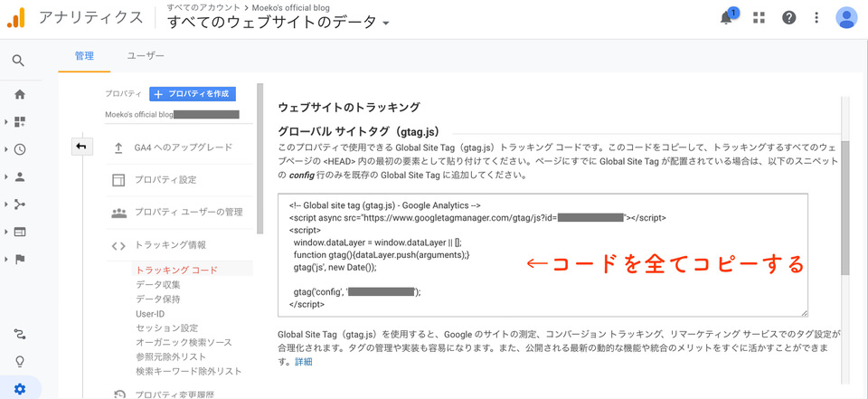The width and height of the screenshot is (868, 399).
Task: Open プロパティ変更履歴
Action: click(x=175, y=394)
